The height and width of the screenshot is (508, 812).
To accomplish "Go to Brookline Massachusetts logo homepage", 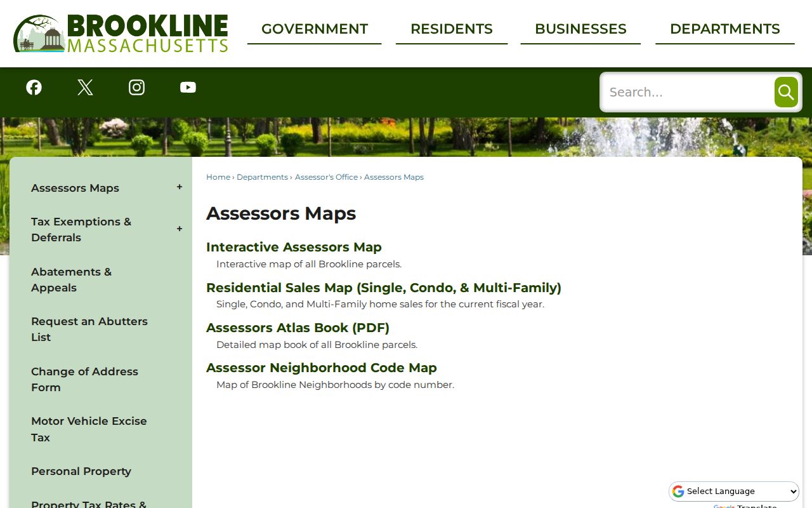I will point(121,33).
